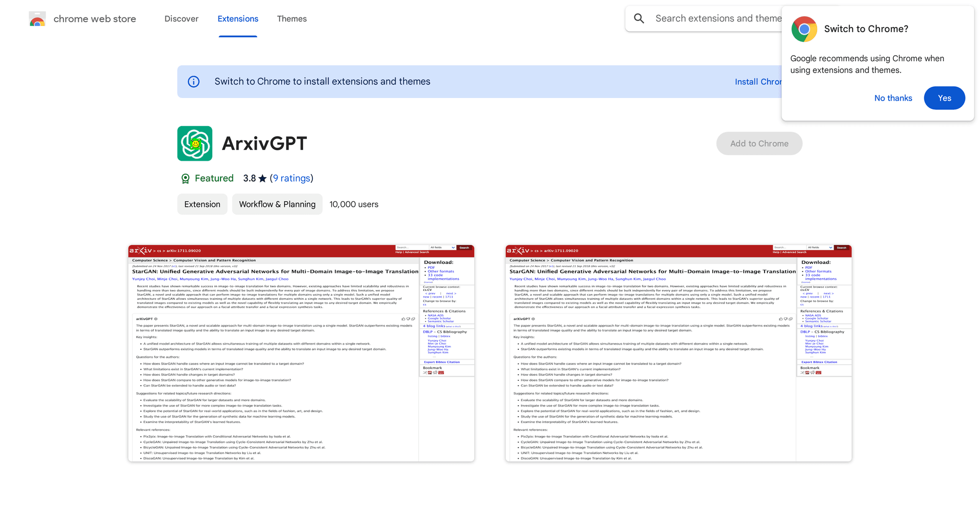Select the Extensions tab
Screen dimensions: 980x511
pyautogui.click(x=238, y=19)
